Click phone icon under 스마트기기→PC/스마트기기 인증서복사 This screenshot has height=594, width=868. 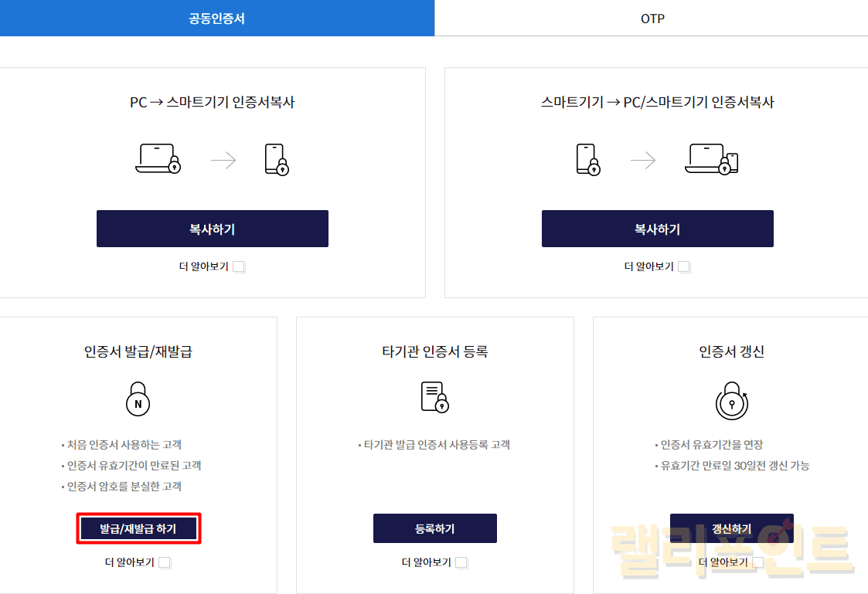(x=588, y=159)
